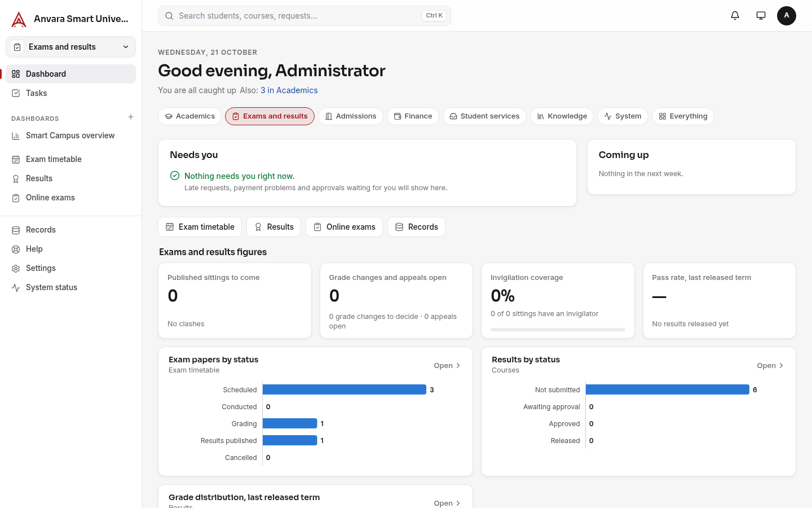812x508 pixels.
Task: Open Tasks in the sidebar
Action: [70, 93]
